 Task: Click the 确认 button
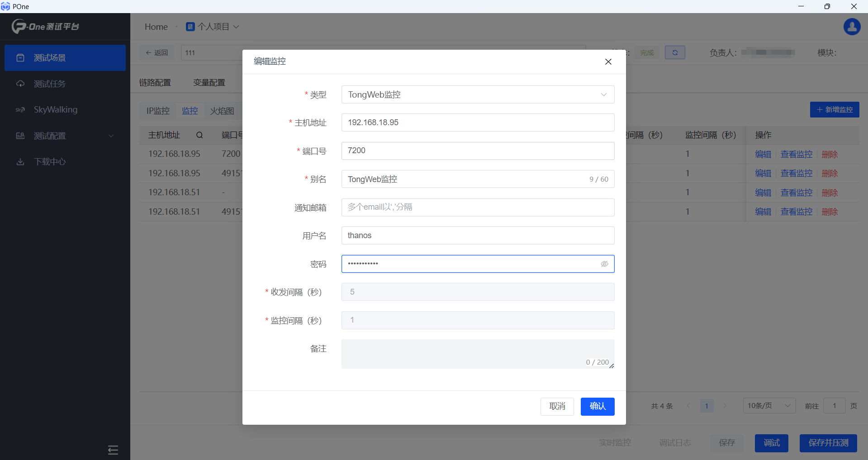(597, 406)
